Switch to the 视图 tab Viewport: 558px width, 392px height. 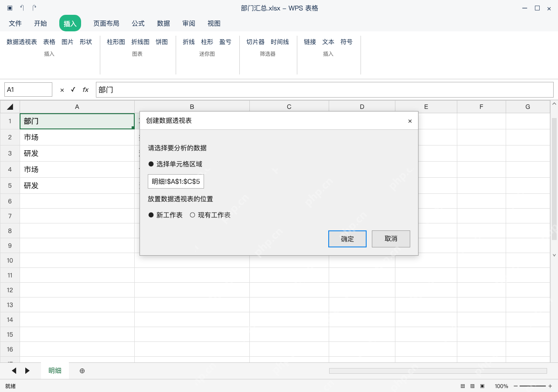click(x=214, y=24)
